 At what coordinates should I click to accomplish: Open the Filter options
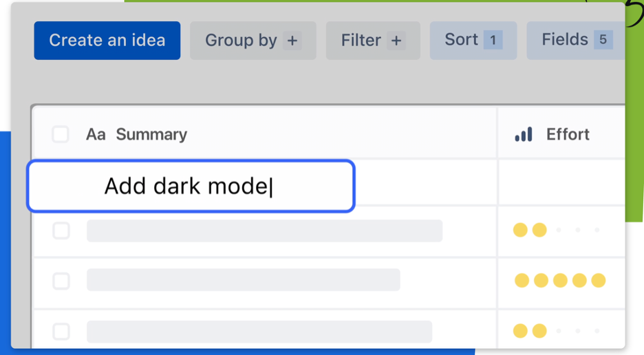(372, 41)
